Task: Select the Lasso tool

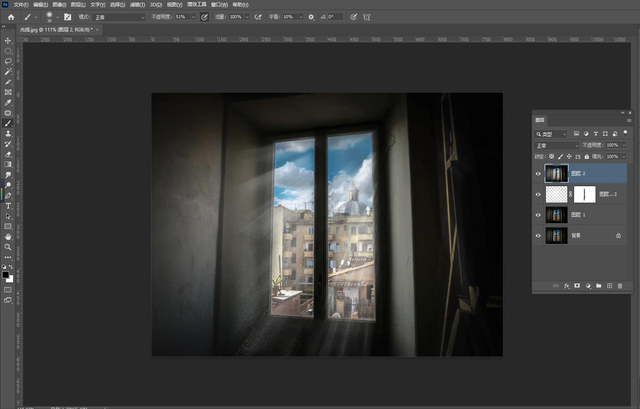Action: coord(8,61)
